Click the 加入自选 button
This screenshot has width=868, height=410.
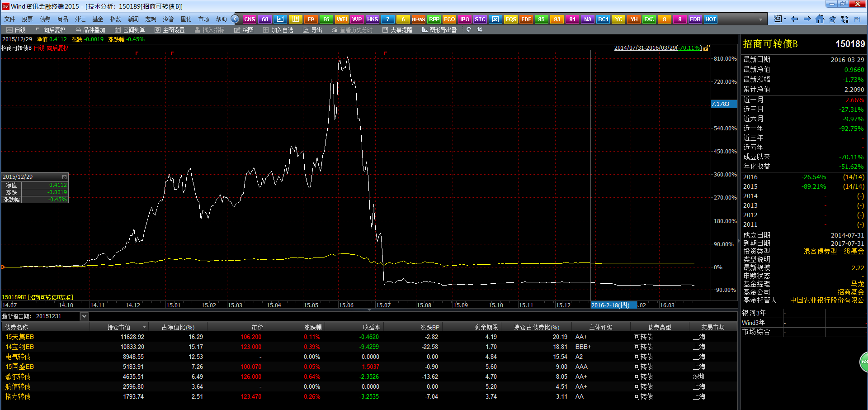pyautogui.click(x=278, y=30)
